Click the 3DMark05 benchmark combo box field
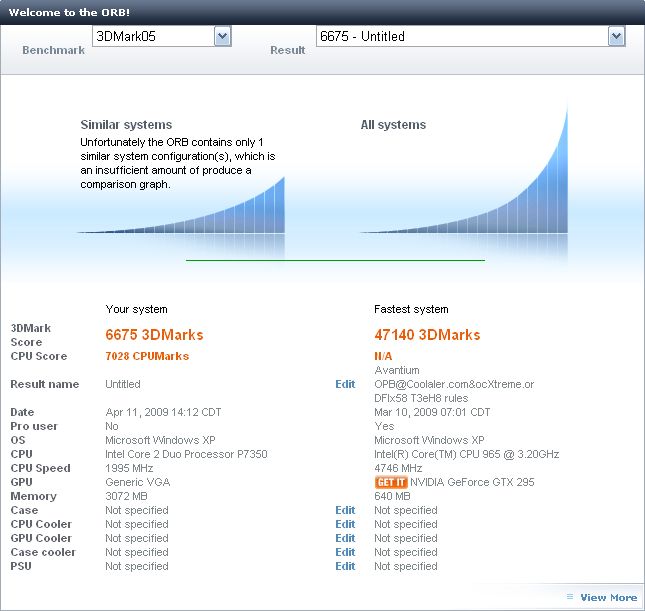This screenshot has height=611, width=645. click(162, 36)
